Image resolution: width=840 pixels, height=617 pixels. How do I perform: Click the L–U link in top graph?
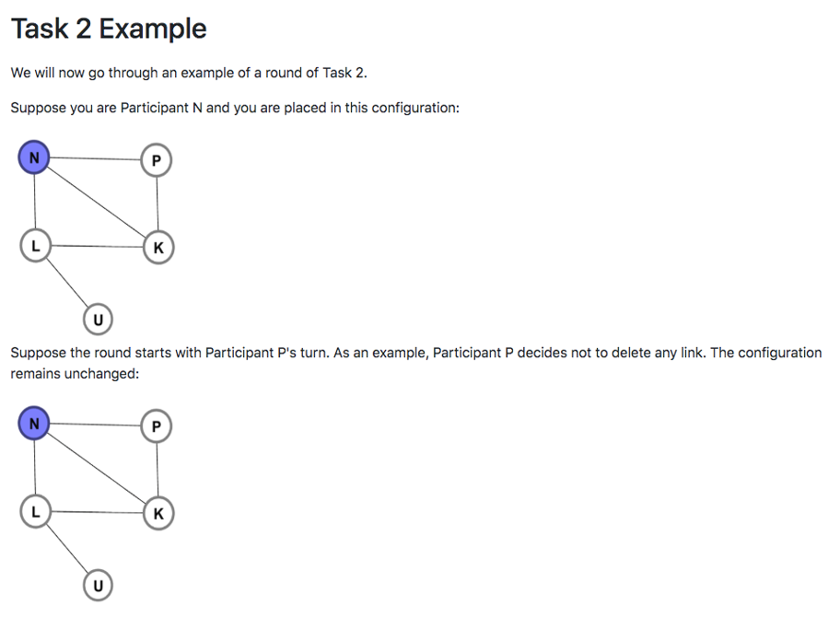click(66, 282)
